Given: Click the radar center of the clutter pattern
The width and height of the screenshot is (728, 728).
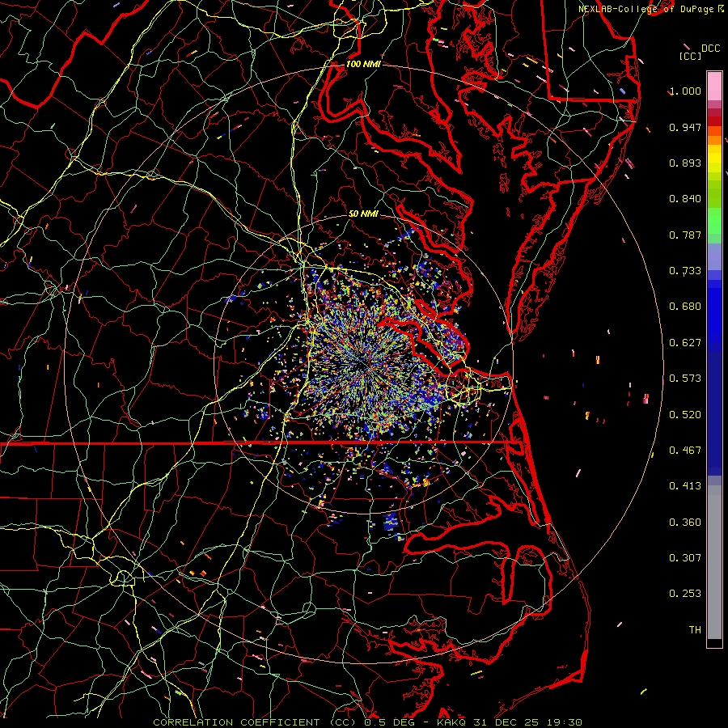Looking at the screenshot, I should (x=363, y=364).
